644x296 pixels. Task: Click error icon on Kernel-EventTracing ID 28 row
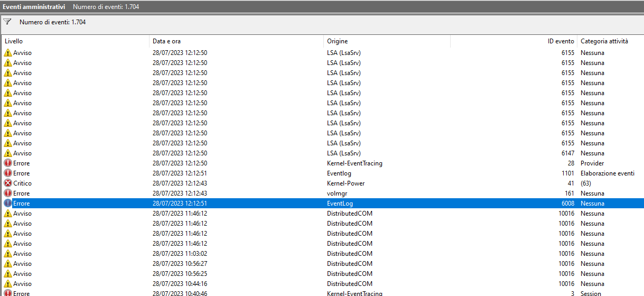click(x=8, y=163)
